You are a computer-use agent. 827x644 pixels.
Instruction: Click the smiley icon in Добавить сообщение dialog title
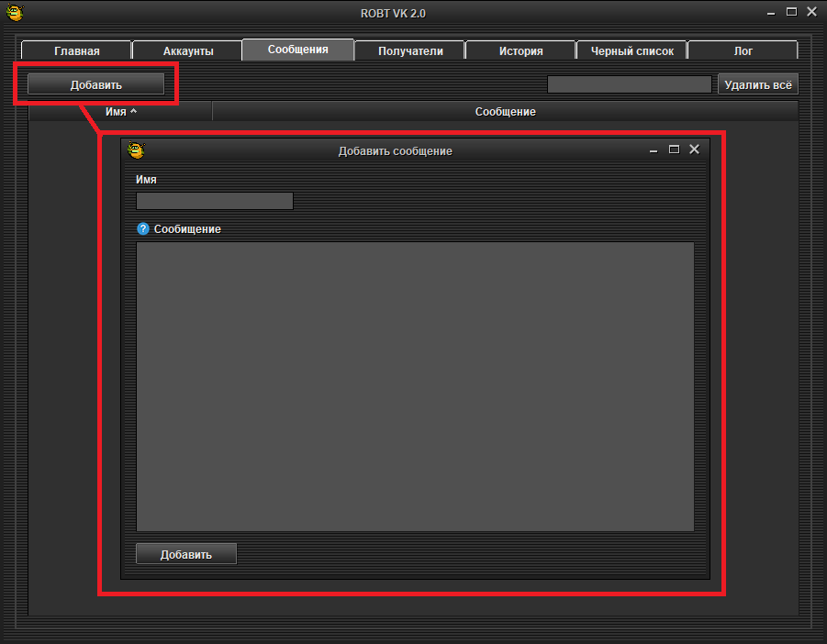[x=136, y=150]
